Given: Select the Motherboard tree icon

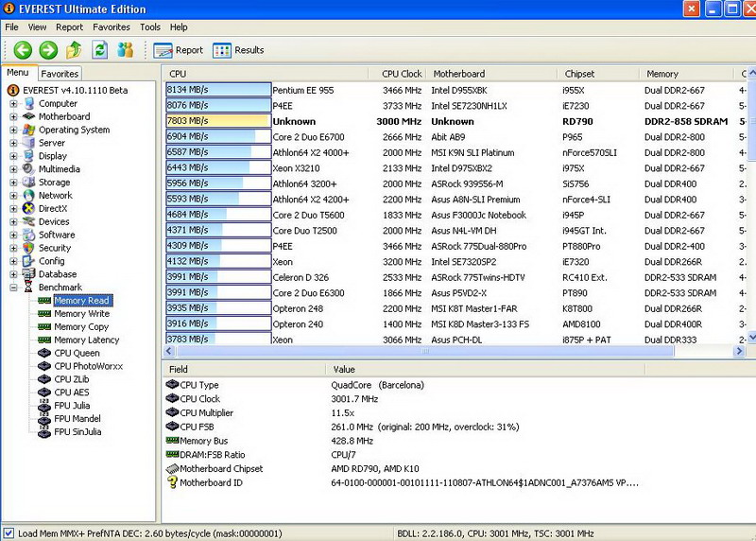Looking at the screenshot, I should tap(29, 116).
